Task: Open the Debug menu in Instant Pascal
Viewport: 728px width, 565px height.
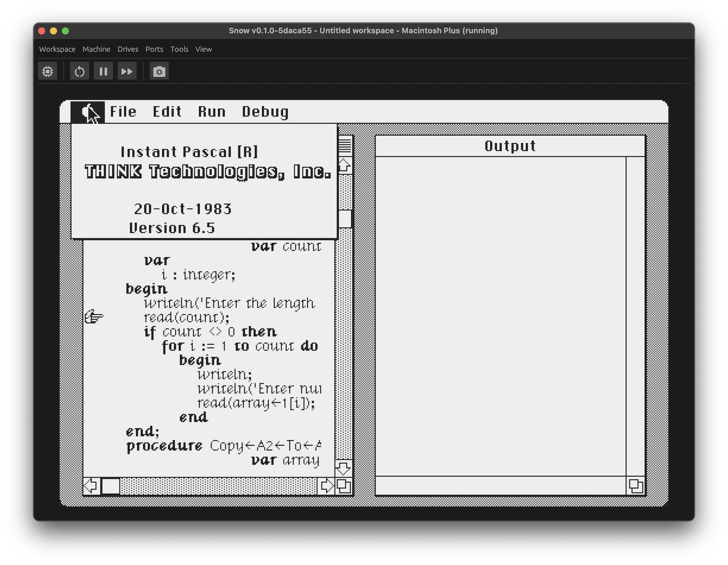Action: pyautogui.click(x=265, y=112)
